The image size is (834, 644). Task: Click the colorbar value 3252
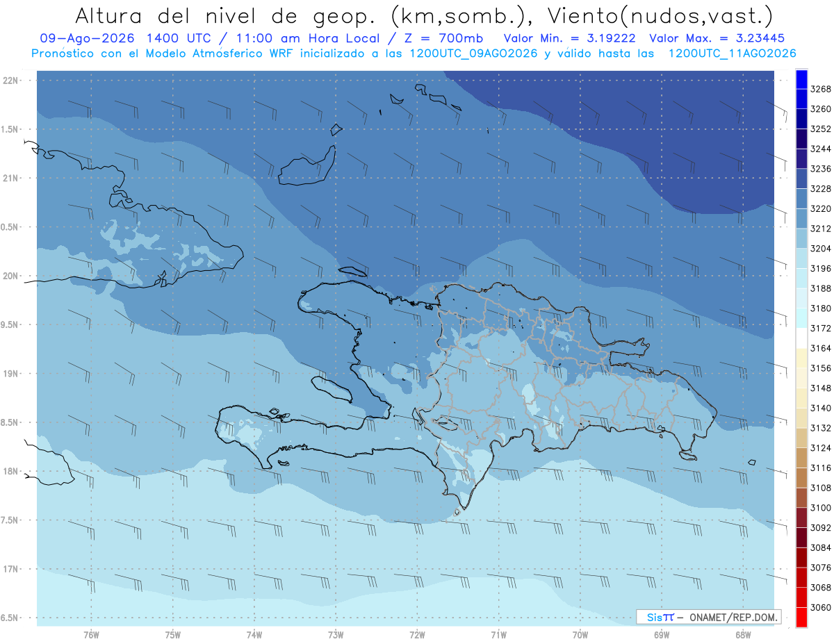click(820, 129)
